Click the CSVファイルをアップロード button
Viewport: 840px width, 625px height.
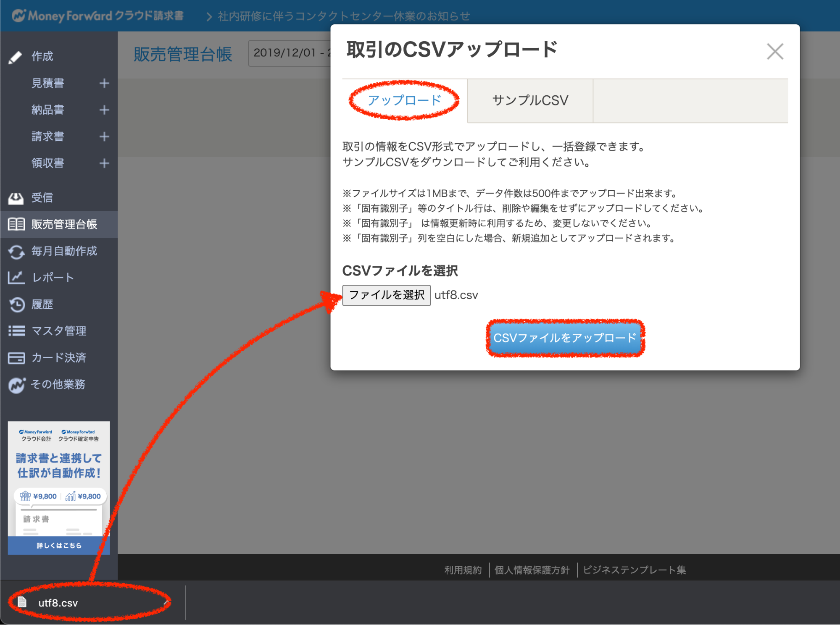(565, 338)
